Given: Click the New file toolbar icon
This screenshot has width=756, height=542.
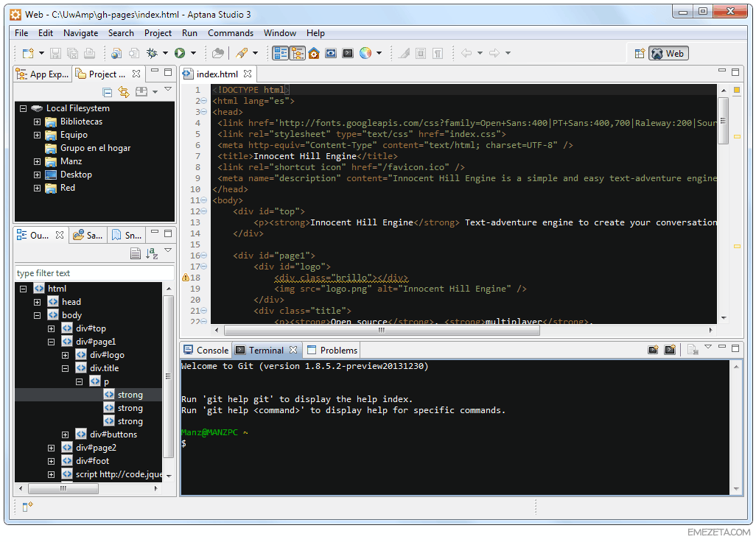Looking at the screenshot, I should tap(28, 53).
